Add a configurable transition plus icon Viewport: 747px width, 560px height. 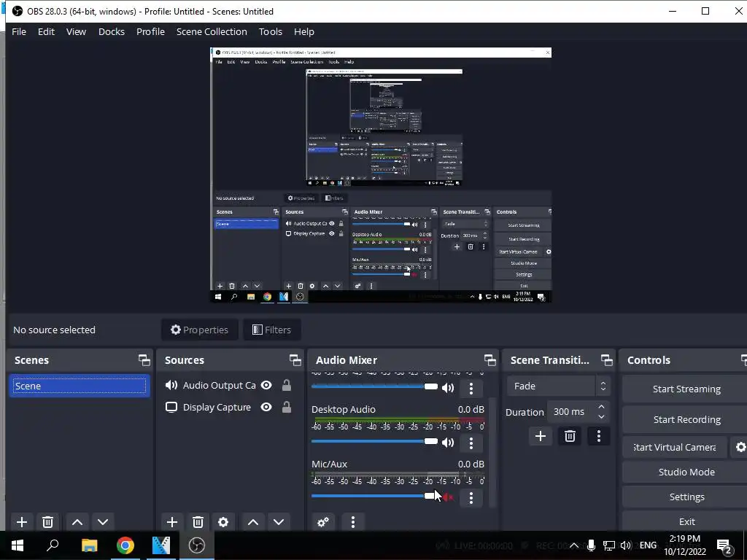(x=541, y=436)
